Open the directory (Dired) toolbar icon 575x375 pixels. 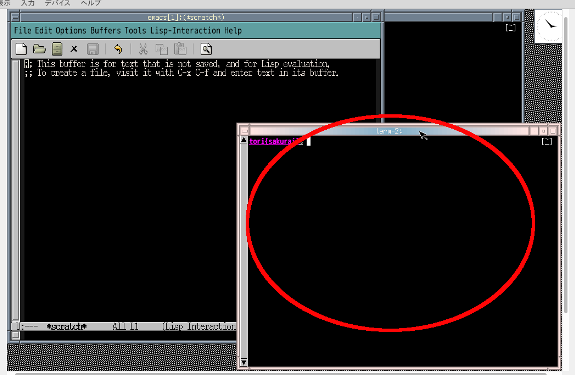tap(57, 49)
